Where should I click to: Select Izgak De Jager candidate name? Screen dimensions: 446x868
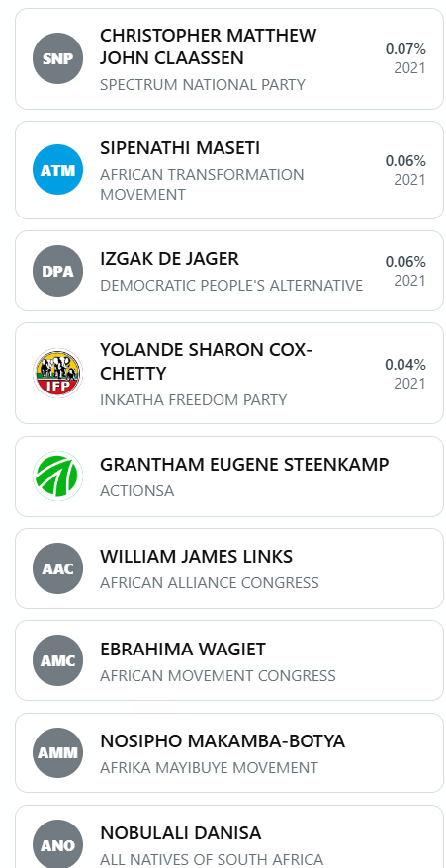pyautogui.click(x=169, y=259)
